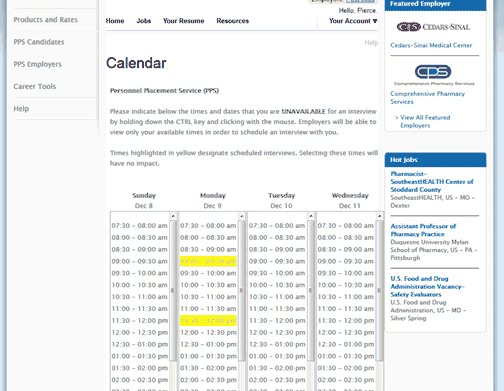Open Assistant Professor of Pharmacy Practice job
This screenshot has width=504, height=391.
(x=423, y=230)
